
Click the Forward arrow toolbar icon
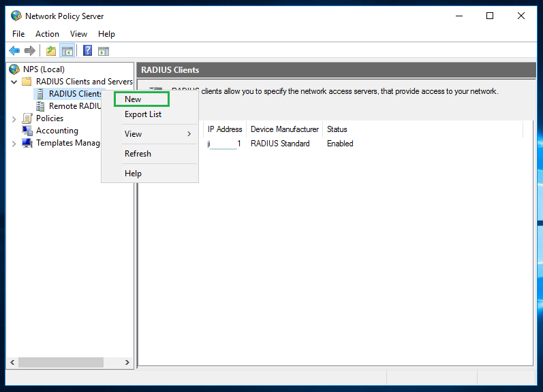(x=29, y=50)
